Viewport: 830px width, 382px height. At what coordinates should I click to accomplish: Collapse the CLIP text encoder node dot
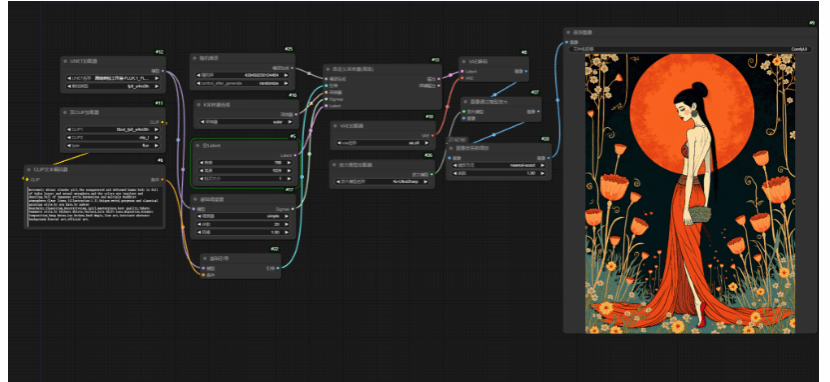29,170
